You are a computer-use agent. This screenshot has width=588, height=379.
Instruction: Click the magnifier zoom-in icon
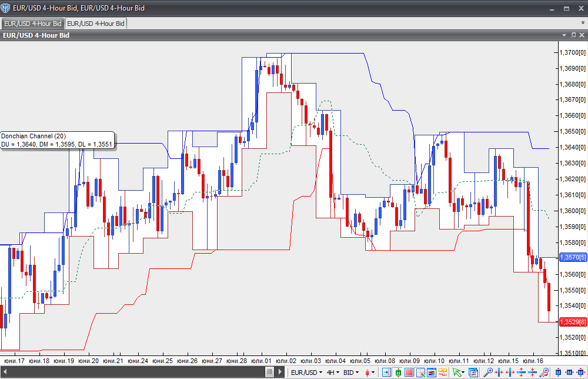coord(489,373)
